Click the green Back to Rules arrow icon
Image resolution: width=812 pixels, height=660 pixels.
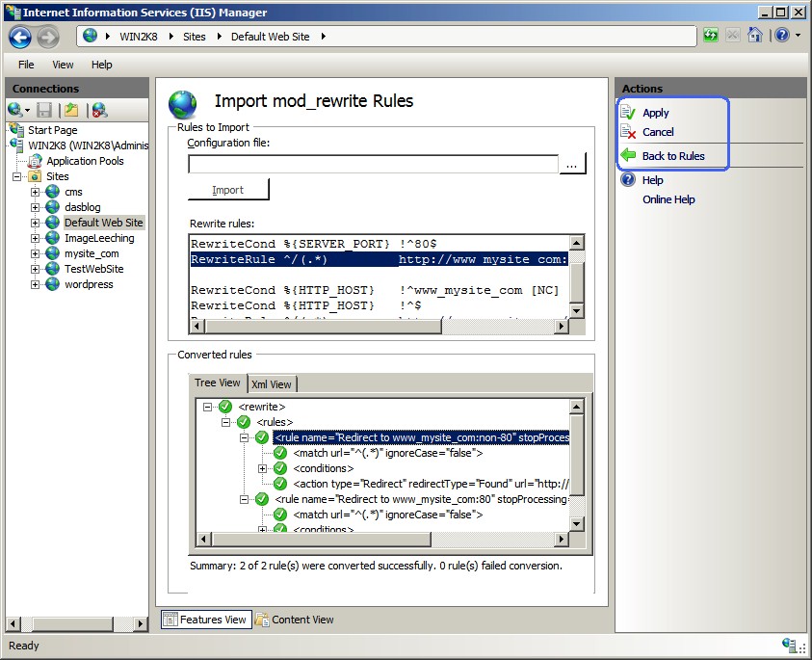point(628,155)
